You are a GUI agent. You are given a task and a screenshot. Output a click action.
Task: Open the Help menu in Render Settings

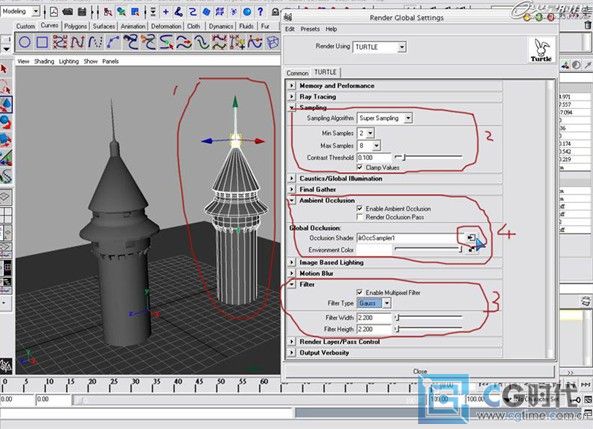[331, 29]
